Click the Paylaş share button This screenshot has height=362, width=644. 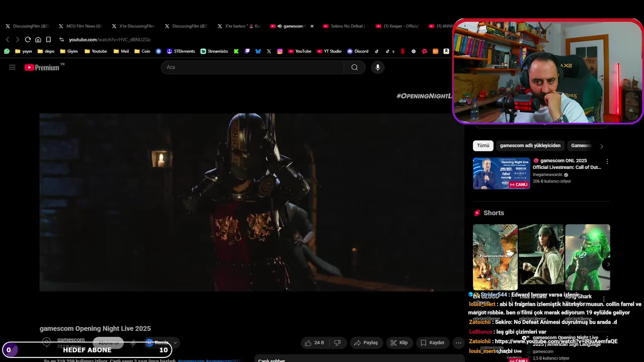[366, 343]
